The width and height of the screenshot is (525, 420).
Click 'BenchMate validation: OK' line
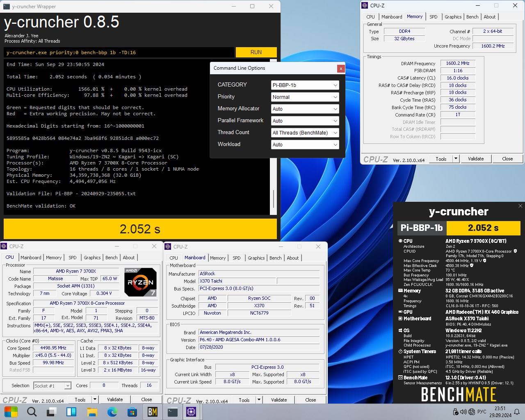pyautogui.click(x=41, y=206)
